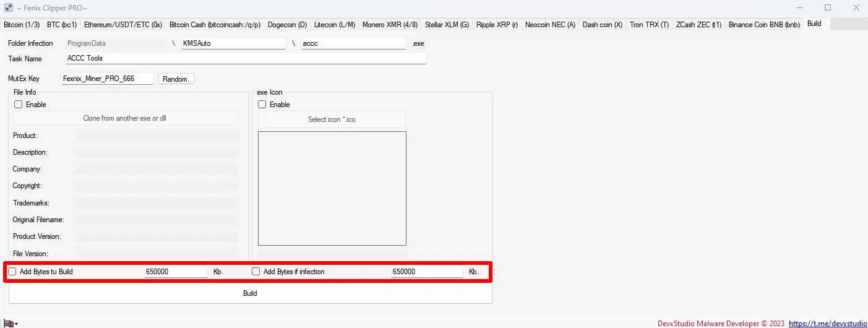Select the Ethereum/USDT/ETC (0x) tab
This screenshot has height=328, width=868.
(122, 25)
